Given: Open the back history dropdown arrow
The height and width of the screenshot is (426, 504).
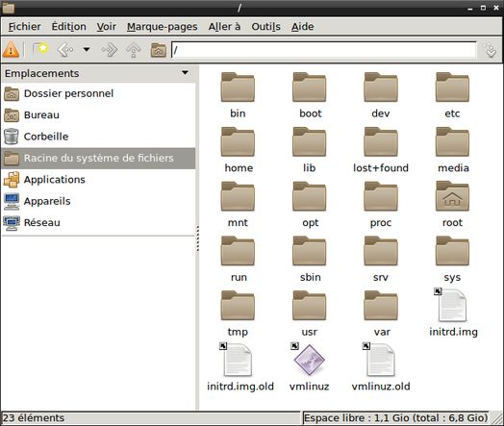Looking at the screenshot, I should 87,49.
